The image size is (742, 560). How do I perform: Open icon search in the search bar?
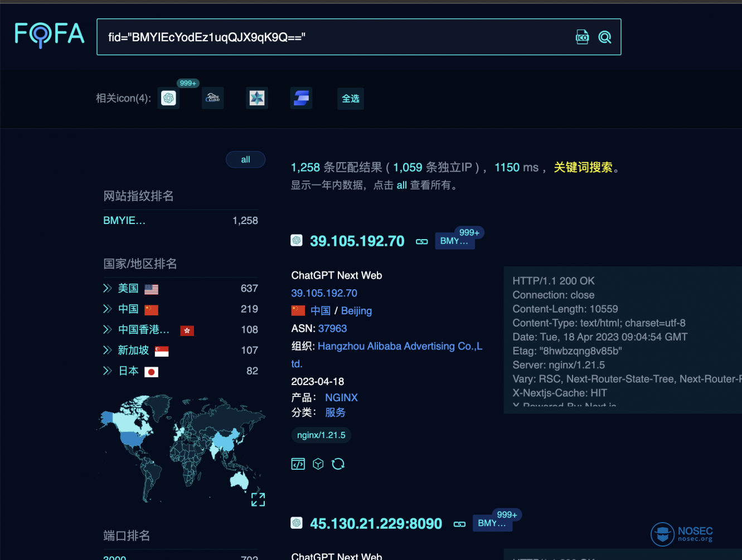(582, 37)
